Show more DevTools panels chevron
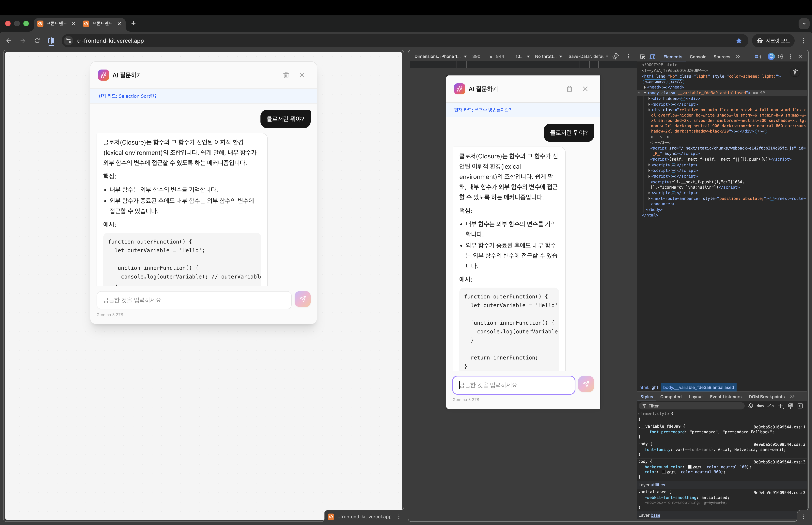 738,57
